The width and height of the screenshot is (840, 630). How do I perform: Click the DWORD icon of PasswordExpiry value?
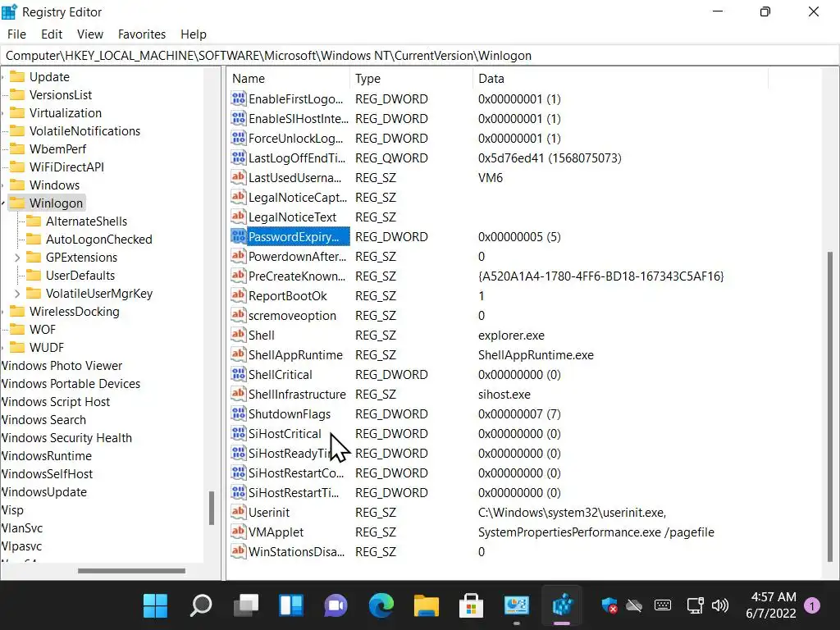[x=239, y=237]
